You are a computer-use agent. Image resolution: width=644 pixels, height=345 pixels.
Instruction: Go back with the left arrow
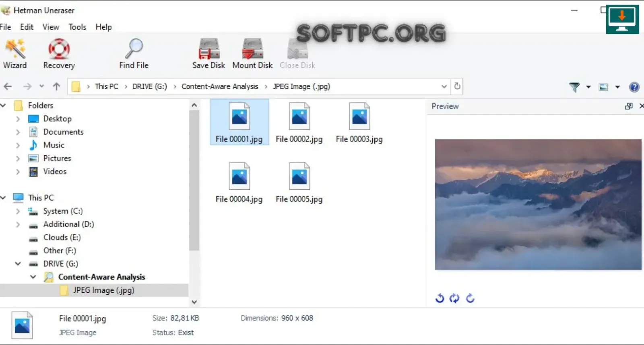point(8,86)
